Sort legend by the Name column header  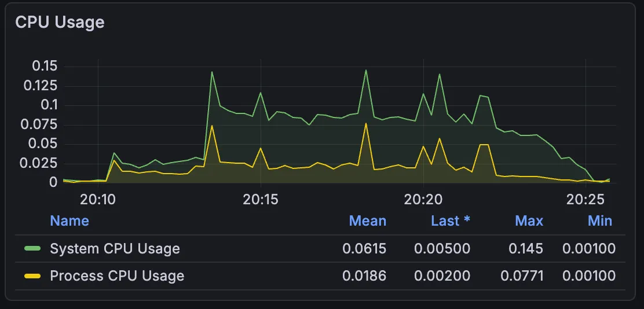coord(69,220)
